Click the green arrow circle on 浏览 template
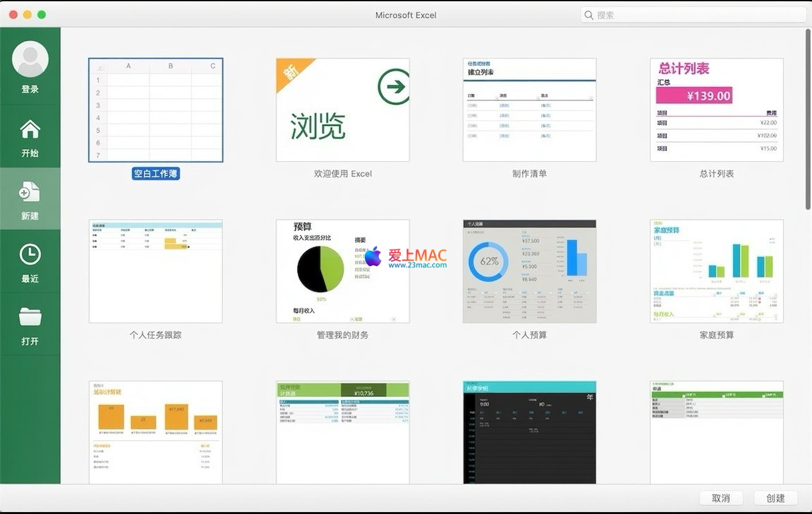The width and height of the screenshot is (812, 514). [393, 87]
